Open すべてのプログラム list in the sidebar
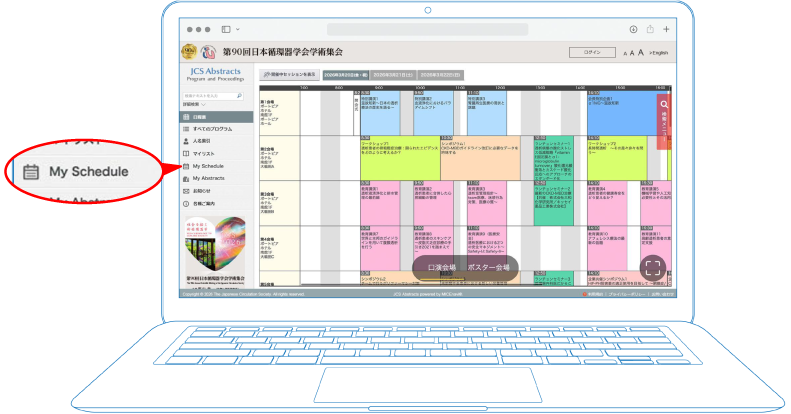Screen dimensions: 791x414 [x=210, y=129]
